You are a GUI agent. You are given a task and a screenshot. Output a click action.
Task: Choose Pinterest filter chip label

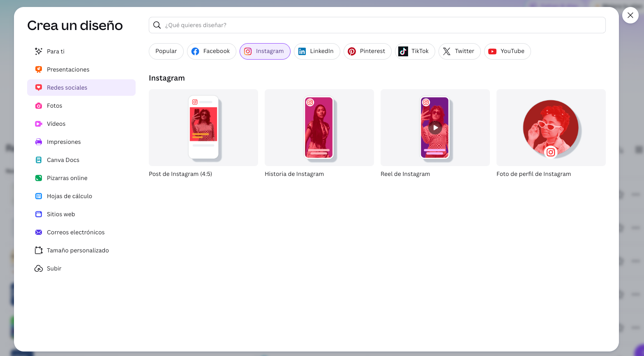click(x=372, y=51)
